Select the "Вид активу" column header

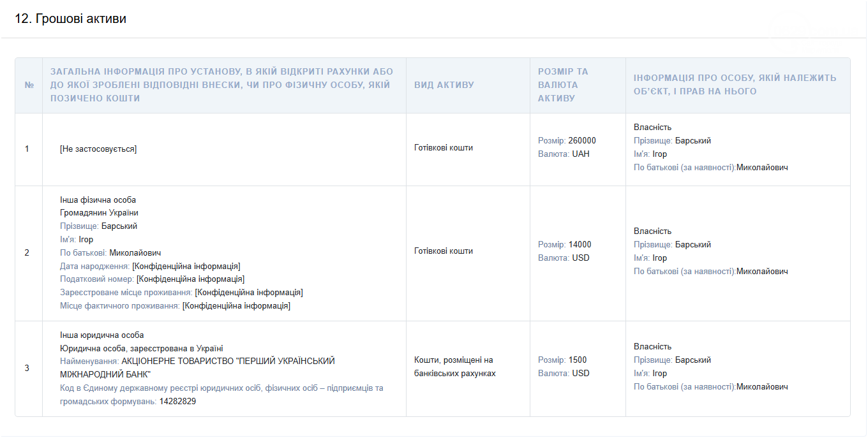coord(444,85)
